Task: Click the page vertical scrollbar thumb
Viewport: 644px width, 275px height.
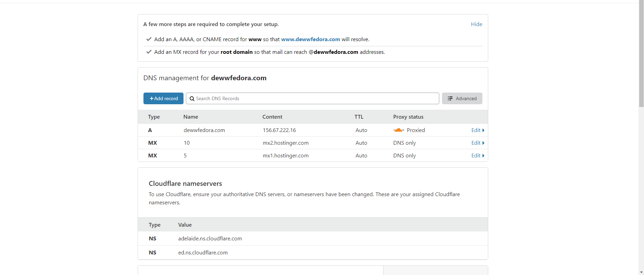Action: click(641, 53)
